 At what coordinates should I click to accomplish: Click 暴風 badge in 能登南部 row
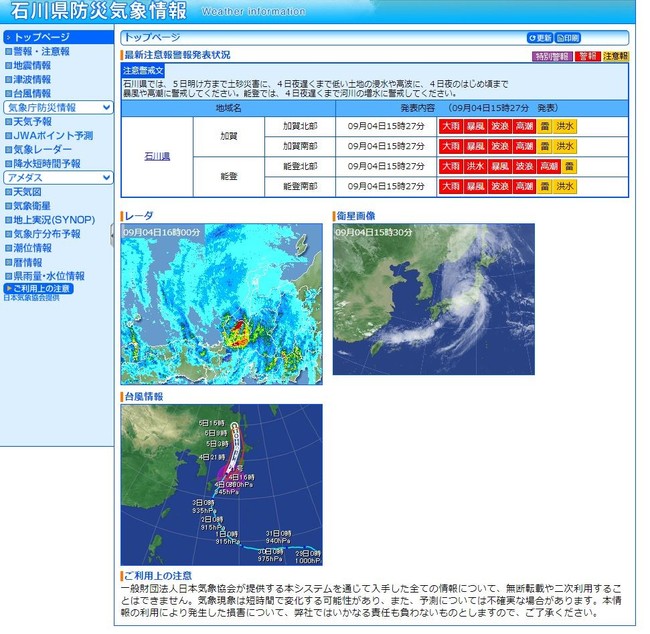pos(475,187)
